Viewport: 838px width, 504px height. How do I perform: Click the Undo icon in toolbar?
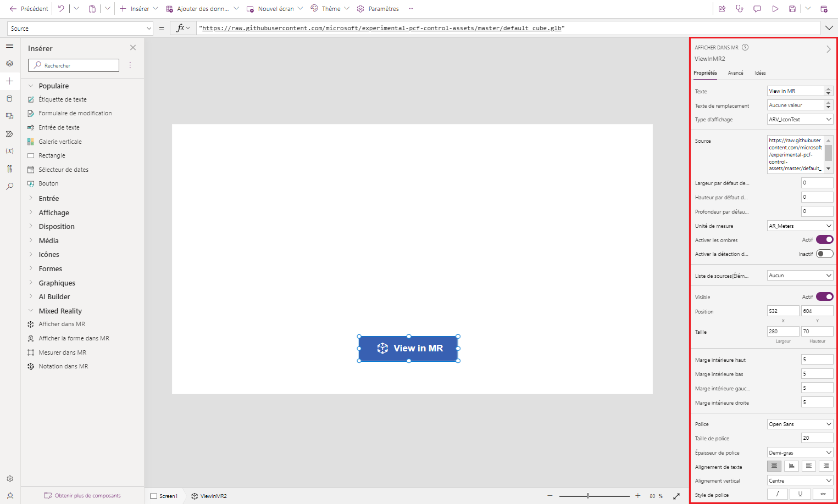pyautogui.click(x=61, y=9)
